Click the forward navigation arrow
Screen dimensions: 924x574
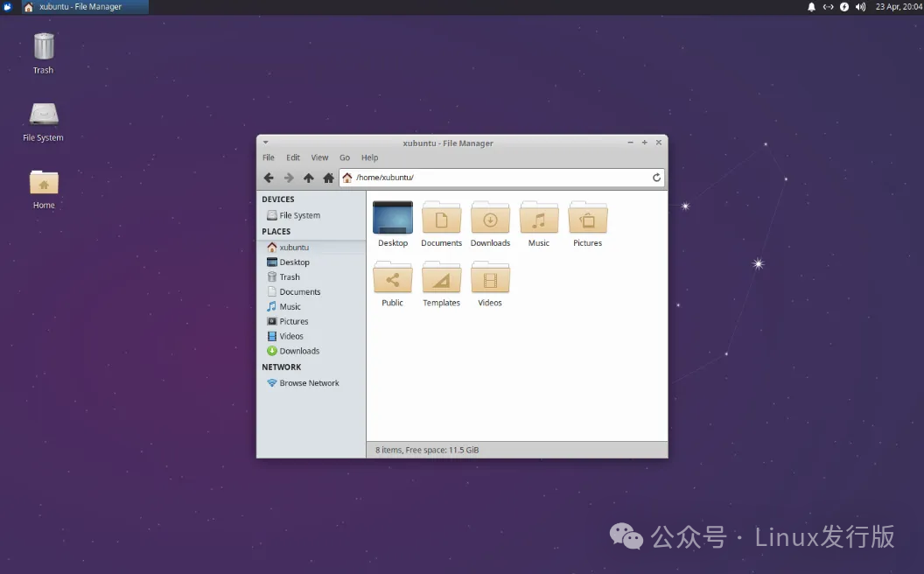[289, 178]
